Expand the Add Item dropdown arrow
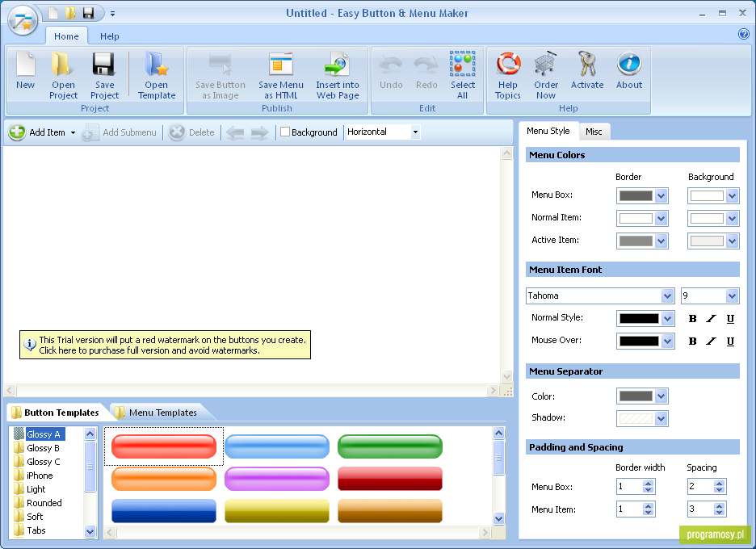The width and height of the screenshot is (756, 549). tap(73, 132)
